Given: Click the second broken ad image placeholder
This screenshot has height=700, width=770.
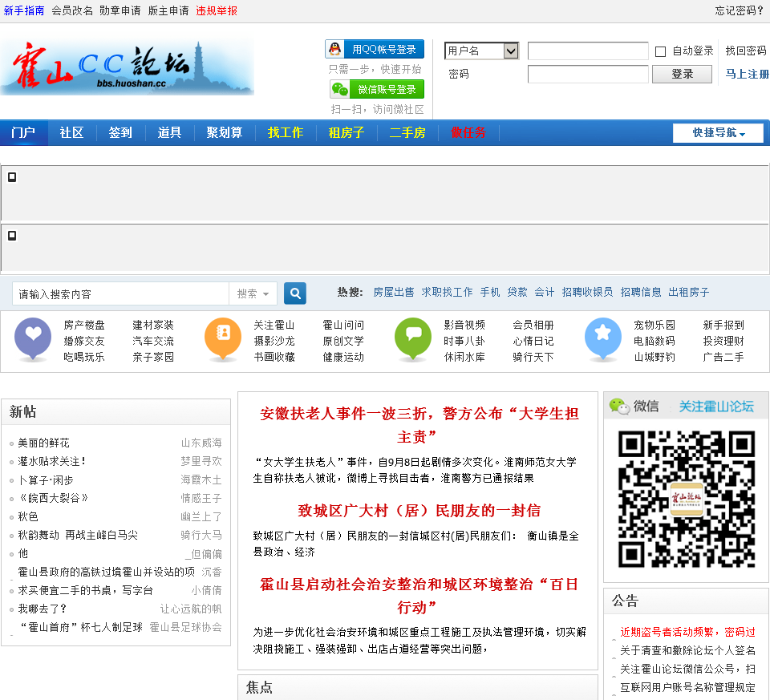Looking at the screenshot, I should 12,236.
